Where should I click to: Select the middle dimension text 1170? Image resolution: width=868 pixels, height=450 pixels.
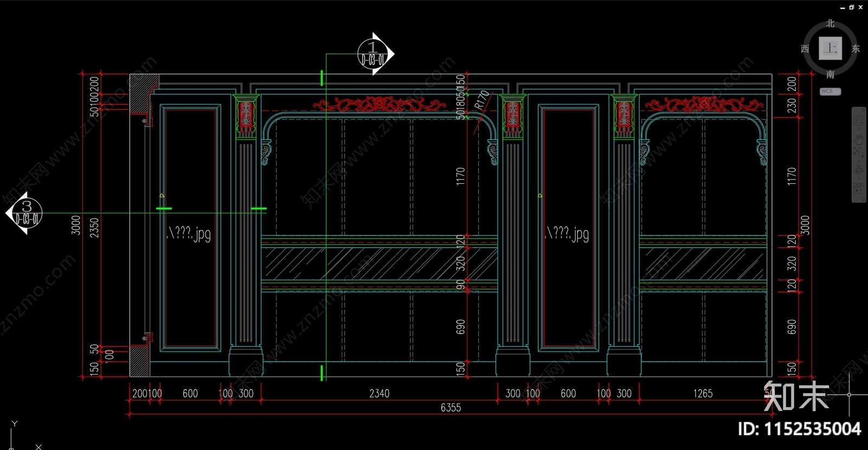point(460,176)
